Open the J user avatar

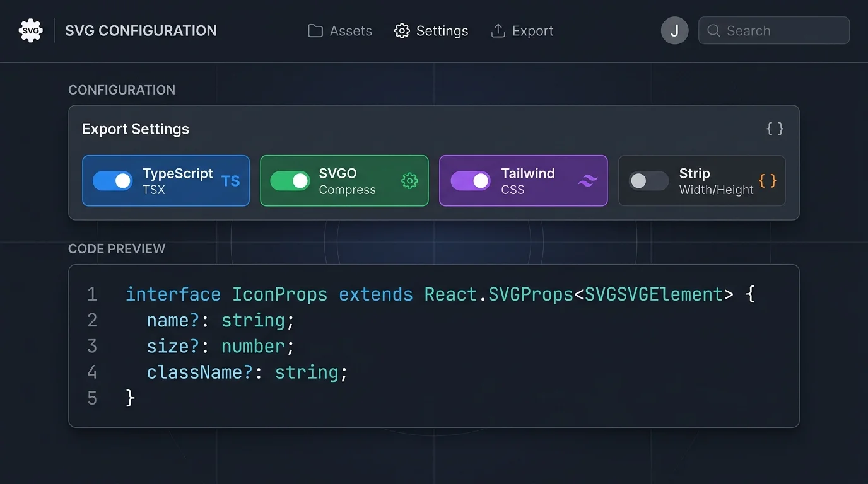click(x=674, y=30)
